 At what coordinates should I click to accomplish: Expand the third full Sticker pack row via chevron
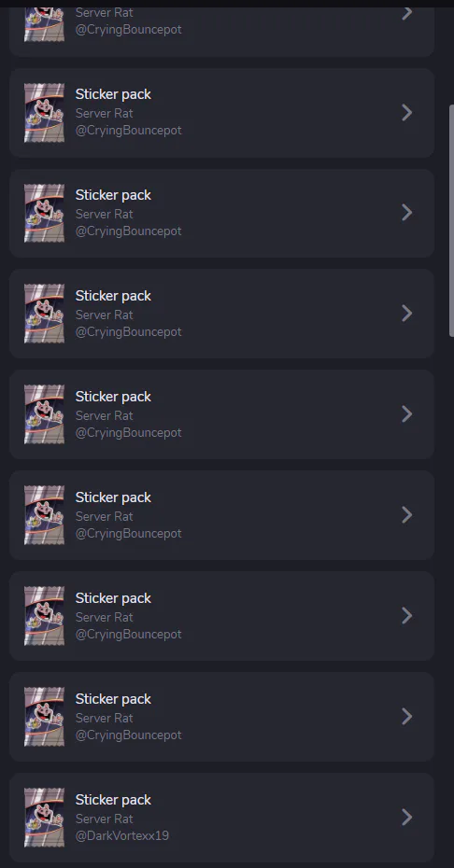pyautogui.click(x=407, y=314)
